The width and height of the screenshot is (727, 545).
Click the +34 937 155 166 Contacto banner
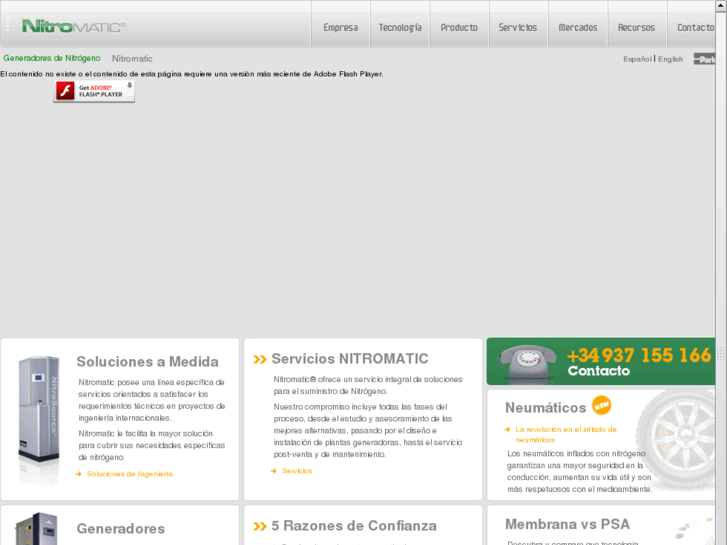click(601, 361)
